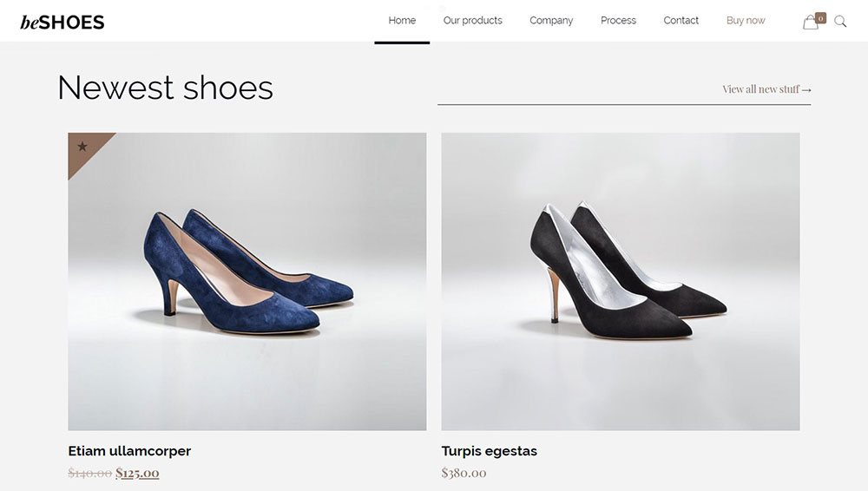Click the $380.00 price

pyautogui.click(x=464, y=473)
